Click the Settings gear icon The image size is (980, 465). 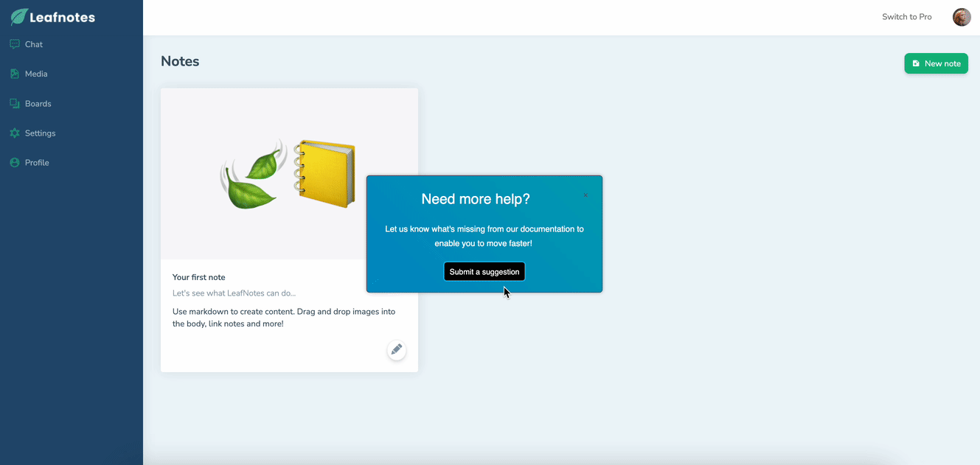[15, 133]
